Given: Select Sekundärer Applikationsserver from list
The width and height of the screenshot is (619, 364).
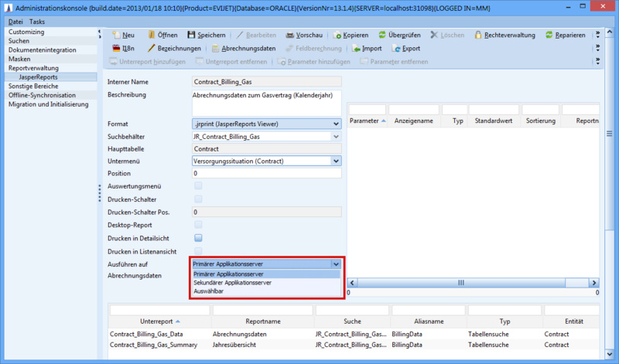Looking at the screenshot, I should point(232,283).
